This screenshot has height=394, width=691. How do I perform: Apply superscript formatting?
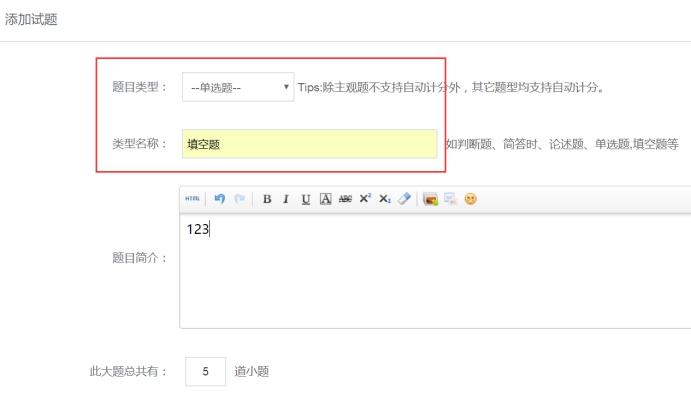(365, 199)
